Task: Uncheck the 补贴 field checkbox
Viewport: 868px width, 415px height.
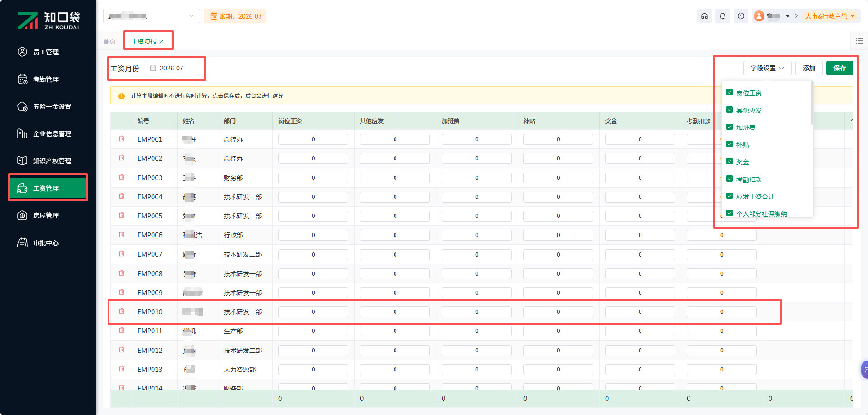Action: (730, 144)
